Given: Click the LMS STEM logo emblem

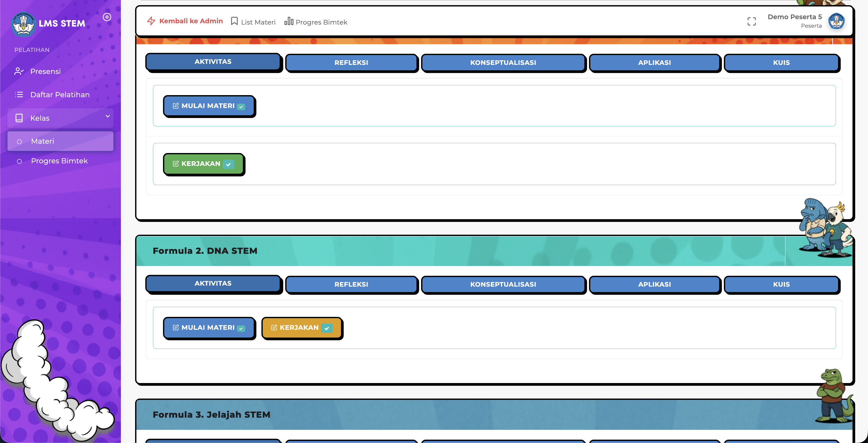Looking at the screenshot, I should (23, 24).
